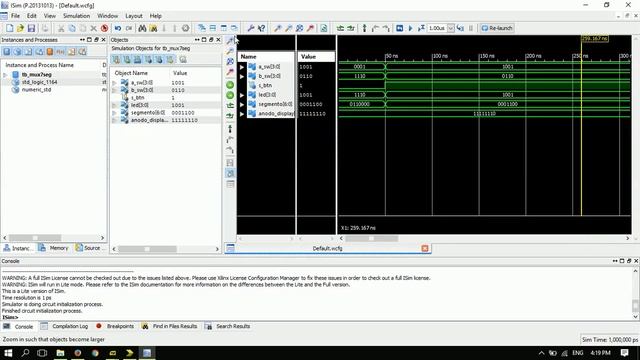Click the wrench settings icon in toolbar

click(x=251, y=28)
